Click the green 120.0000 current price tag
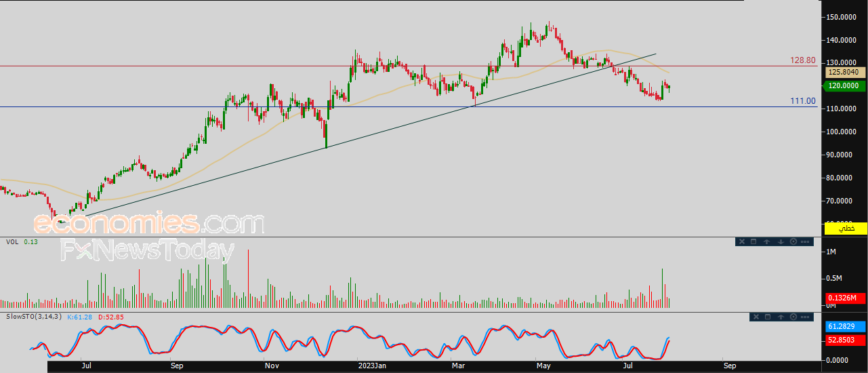 coord(845,86)
